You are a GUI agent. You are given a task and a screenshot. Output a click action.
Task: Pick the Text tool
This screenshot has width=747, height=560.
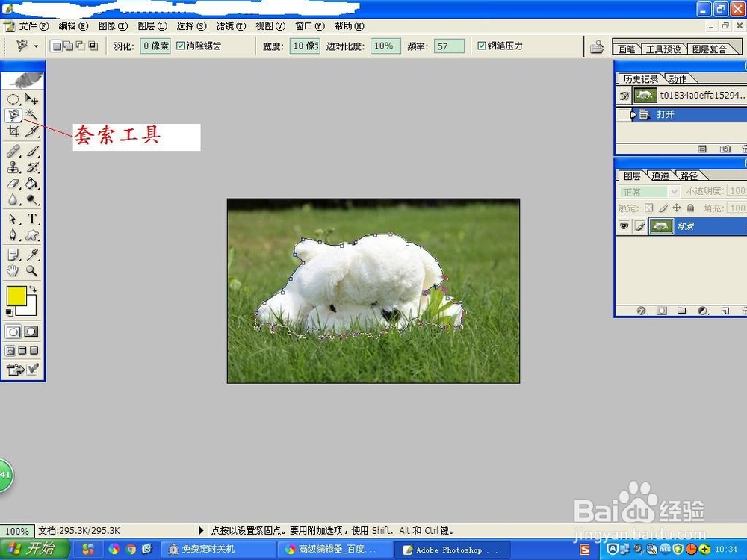point(31,218)
